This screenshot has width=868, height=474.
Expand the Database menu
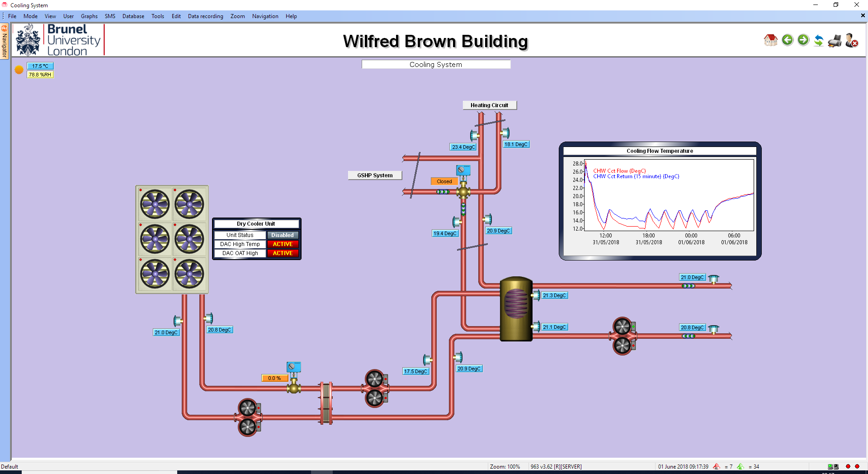(x=133, y=16)
